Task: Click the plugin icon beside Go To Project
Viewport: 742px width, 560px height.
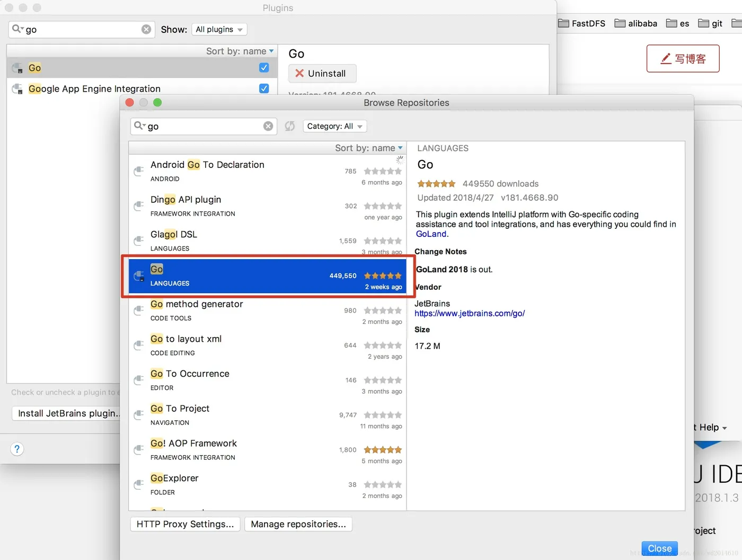Action: (139, 415)
